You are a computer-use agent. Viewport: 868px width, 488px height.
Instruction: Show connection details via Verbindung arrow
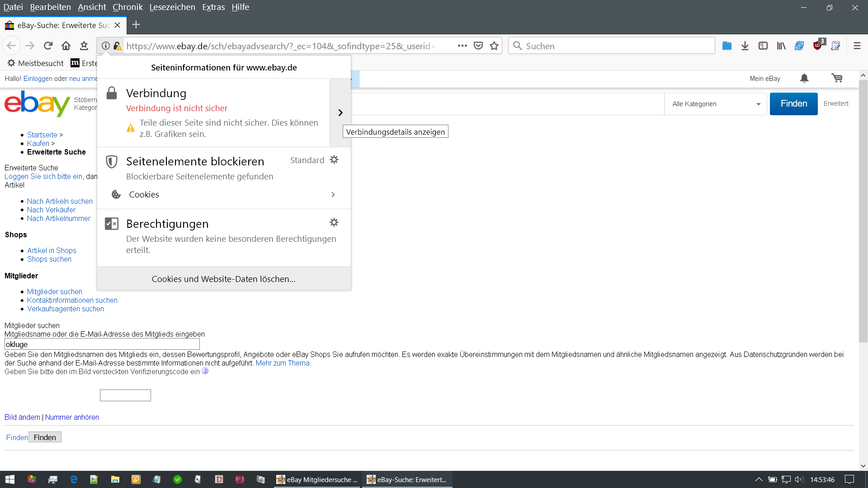(x=340, y=113)
